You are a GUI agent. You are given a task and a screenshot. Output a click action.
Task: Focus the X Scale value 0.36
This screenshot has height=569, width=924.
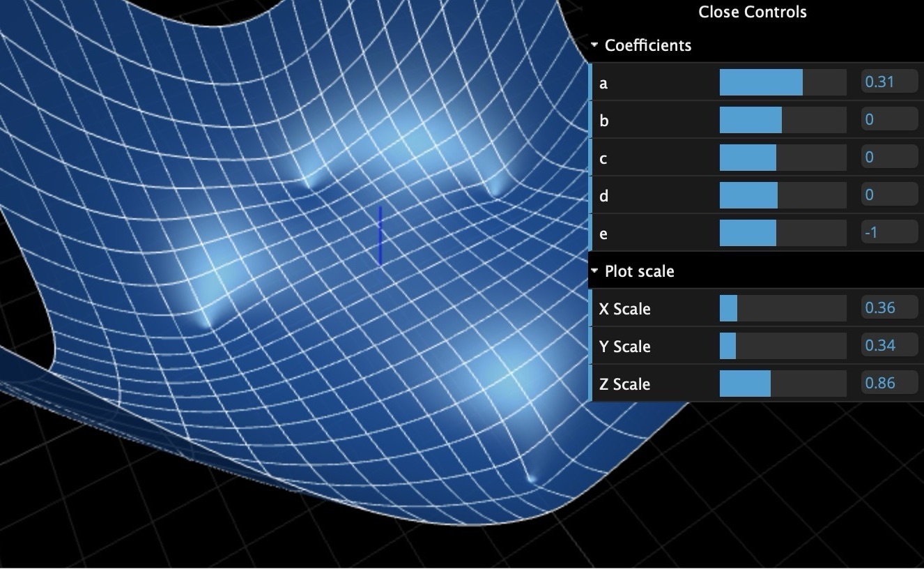tap(888, 308)
